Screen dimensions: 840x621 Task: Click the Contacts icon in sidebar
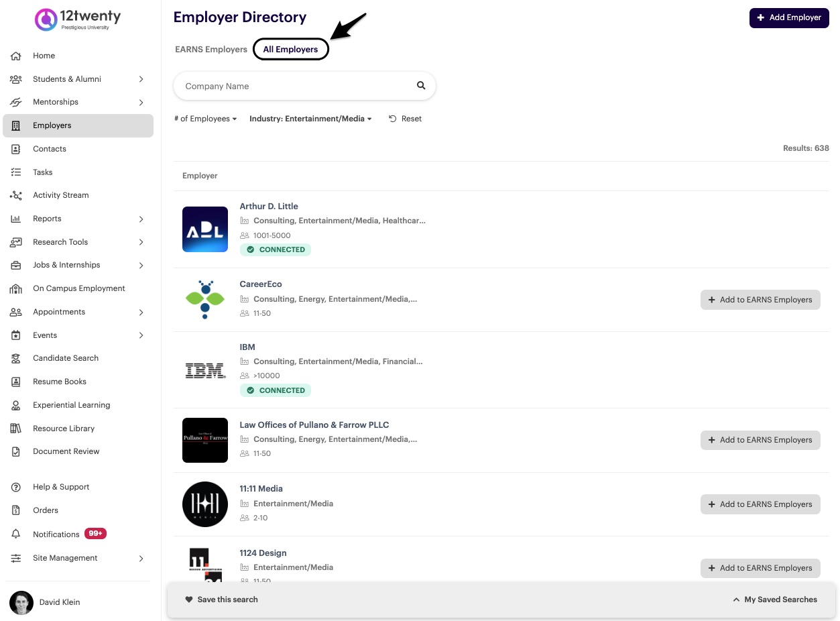[16, 149]
